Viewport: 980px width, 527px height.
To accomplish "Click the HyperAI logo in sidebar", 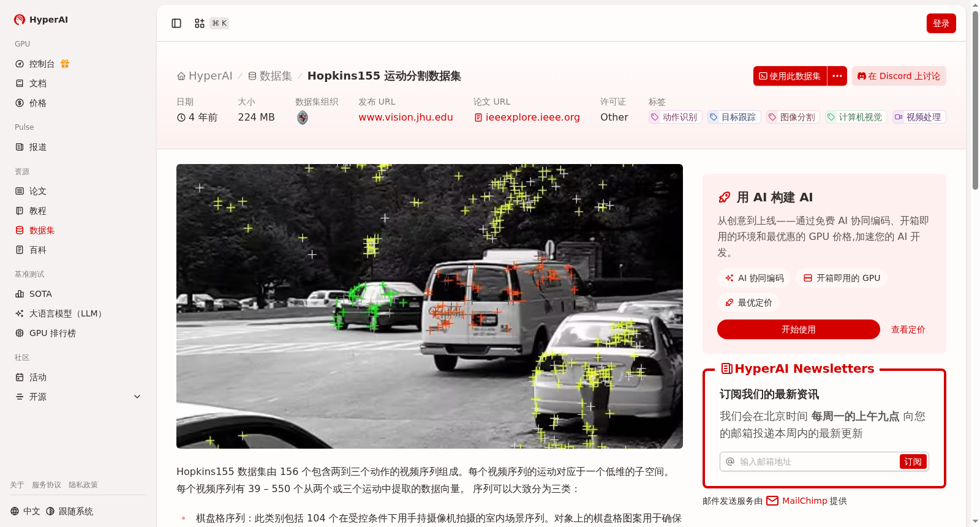I will pos(41,20).
